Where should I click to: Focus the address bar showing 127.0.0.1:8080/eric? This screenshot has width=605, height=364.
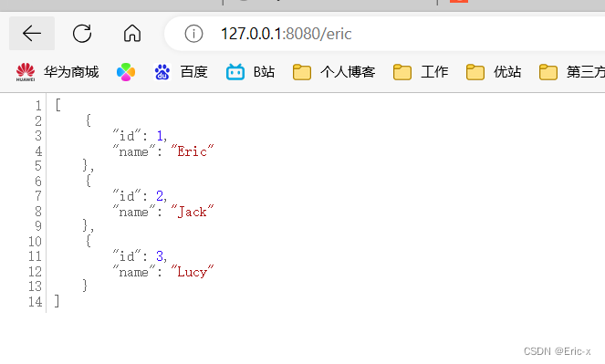(x=286, y=34)
